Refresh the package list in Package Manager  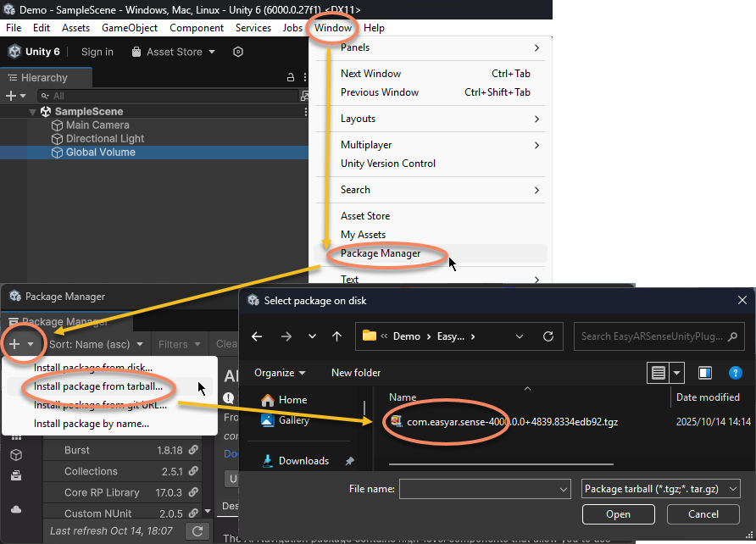197,531
